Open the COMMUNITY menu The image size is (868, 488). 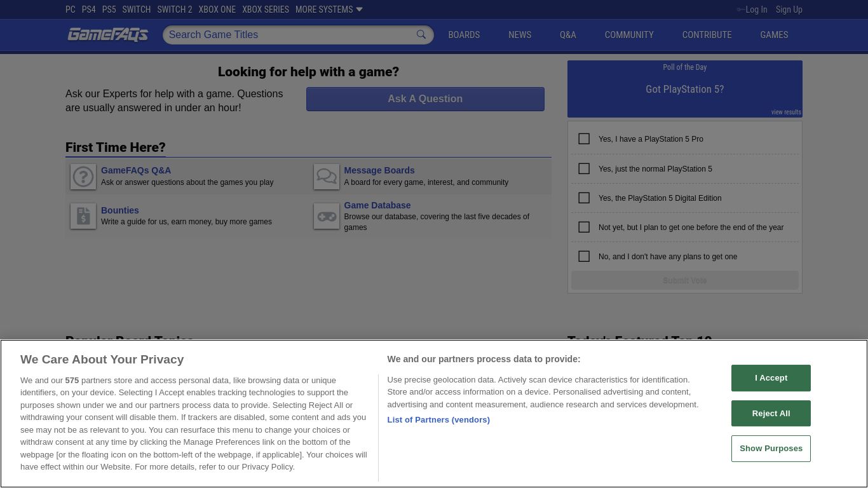[x=629, y=35]
